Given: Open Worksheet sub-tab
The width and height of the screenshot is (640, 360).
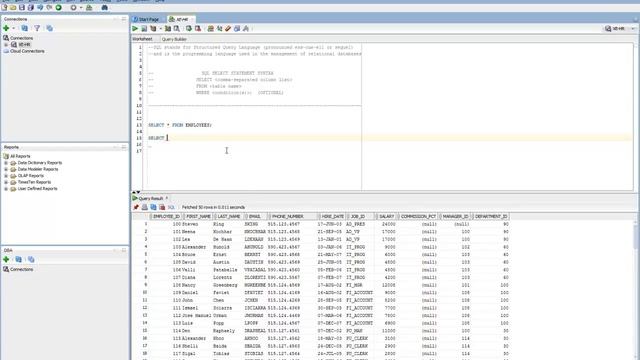Looking at the screenshot, I should click(x=142, y=39).
